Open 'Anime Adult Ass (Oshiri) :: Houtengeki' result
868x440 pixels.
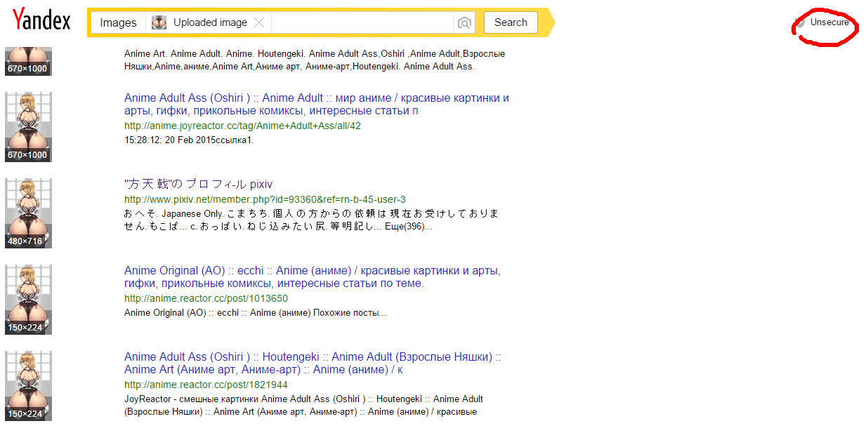(x=313, y=363)
